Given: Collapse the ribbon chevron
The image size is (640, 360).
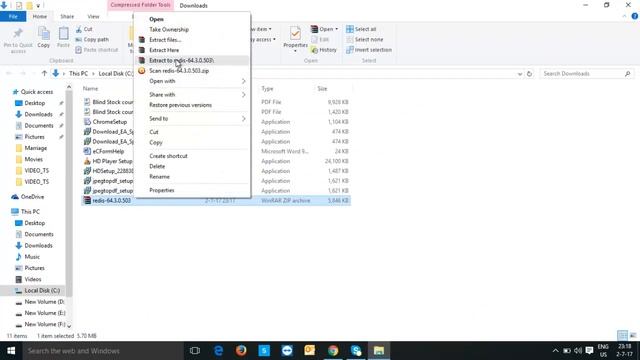Looking at the screenshot, I should click(624, 16).
